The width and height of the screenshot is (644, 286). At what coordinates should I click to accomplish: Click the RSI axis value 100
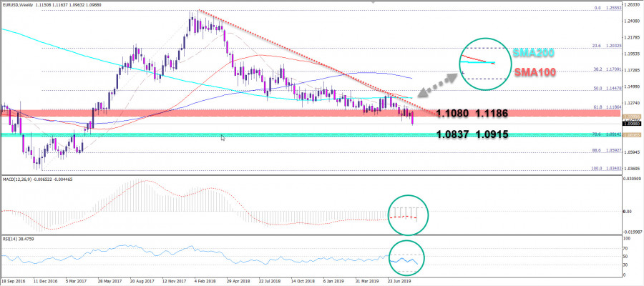(x=627, y=238)
